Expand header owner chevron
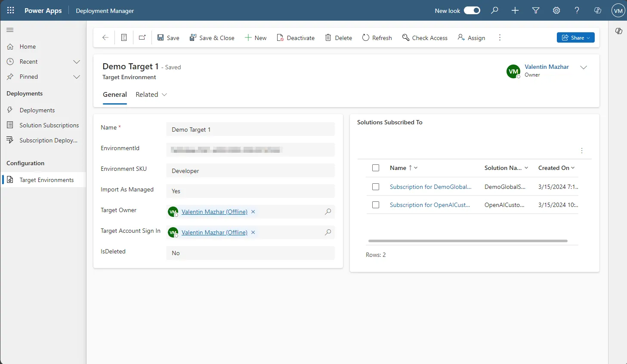 (x=584, y=68)
